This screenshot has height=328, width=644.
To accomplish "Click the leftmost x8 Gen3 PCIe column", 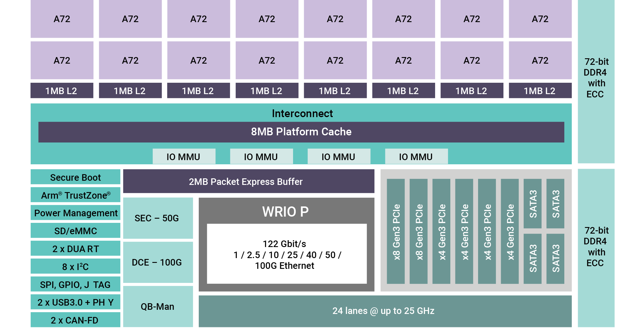I will tap(396, 232).
